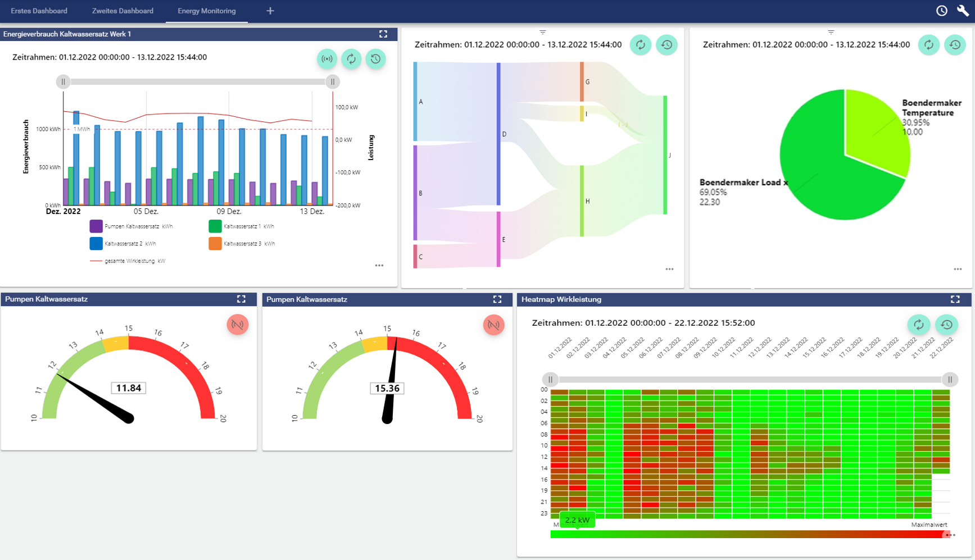Maximize the Heatmap Wirkleistung widget

point(955,299)
